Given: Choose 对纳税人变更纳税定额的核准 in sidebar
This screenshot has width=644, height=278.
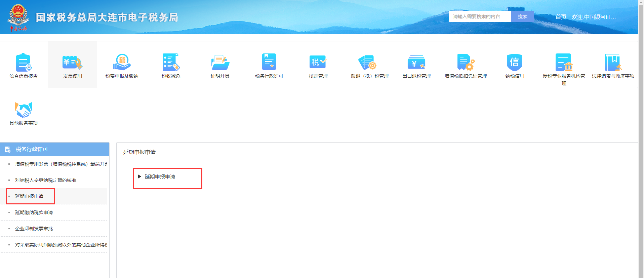Looking at the screenshot, I should [x=46, y=180].
